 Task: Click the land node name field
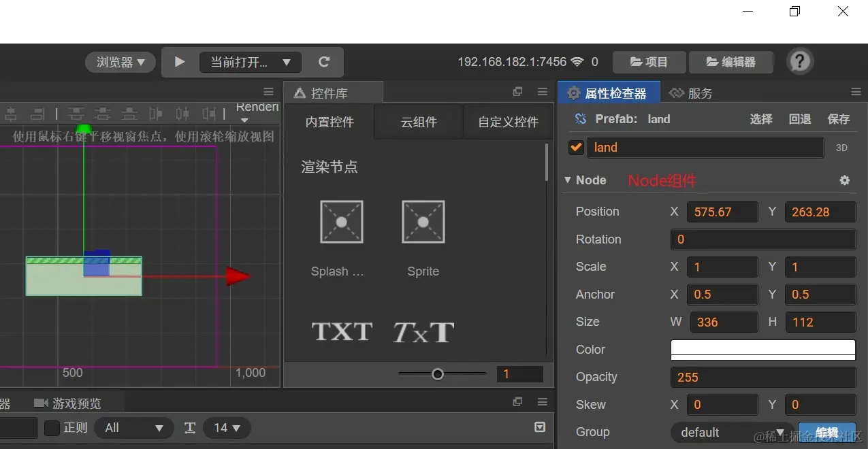pyautogui.click(x=705, y=148)
